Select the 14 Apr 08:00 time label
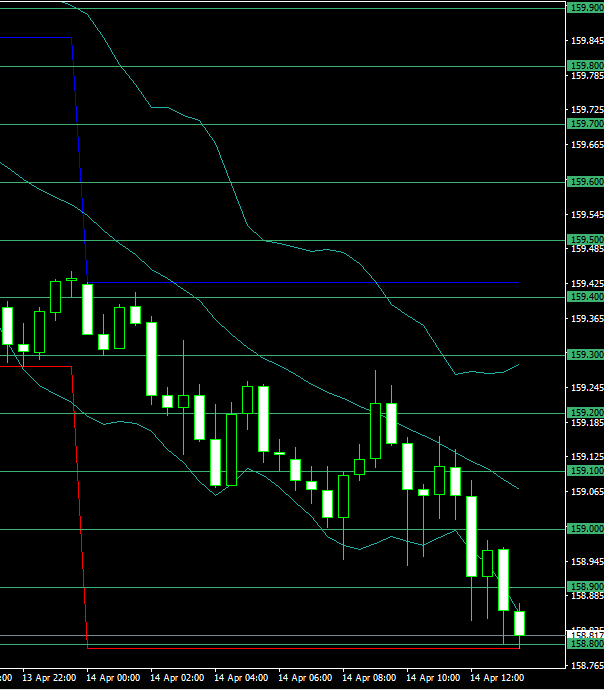 click(x=371, y=678)
